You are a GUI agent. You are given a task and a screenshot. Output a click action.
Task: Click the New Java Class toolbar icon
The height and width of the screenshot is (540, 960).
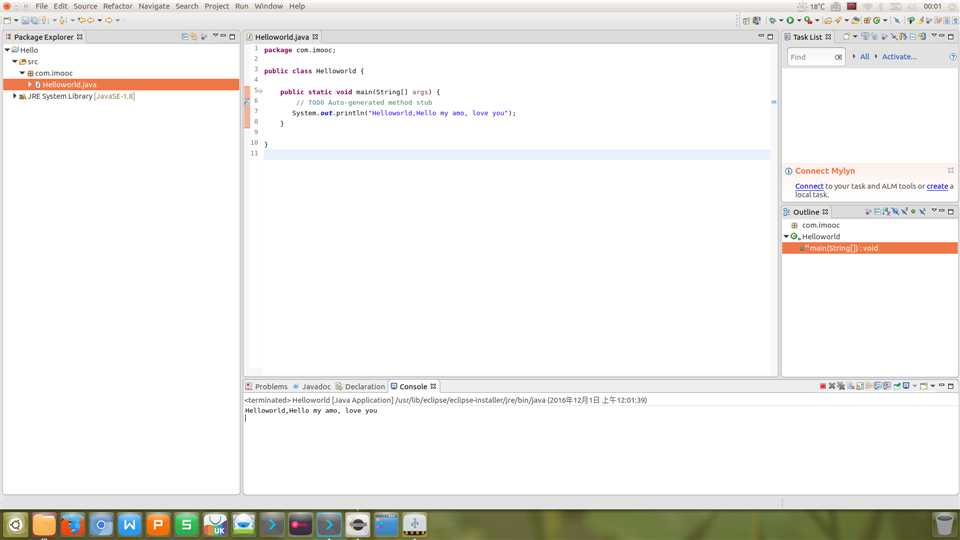876,21
